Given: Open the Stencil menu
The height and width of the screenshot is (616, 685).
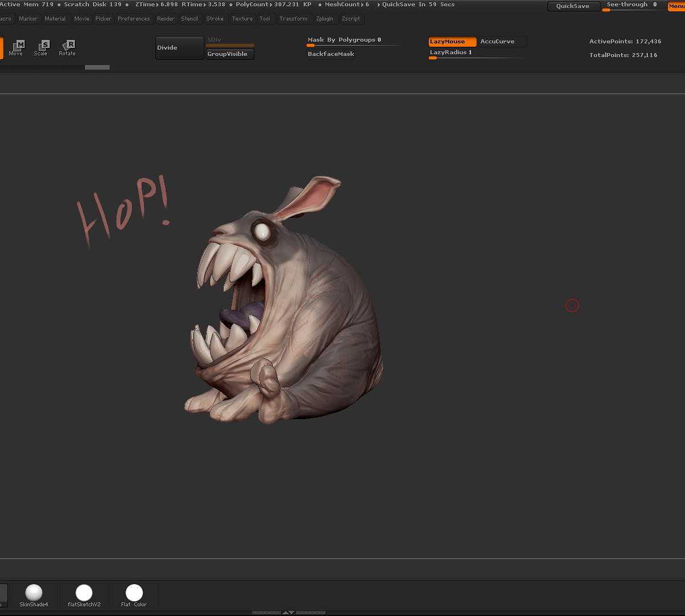Looking at the screenshot, I should coord(190,19).
